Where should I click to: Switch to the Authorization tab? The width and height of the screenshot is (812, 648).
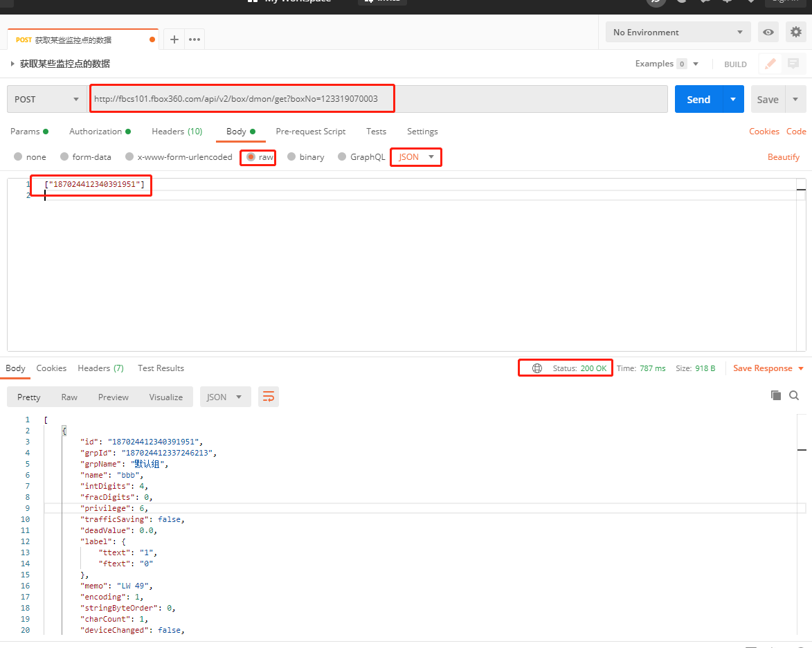tap(100, 132)
